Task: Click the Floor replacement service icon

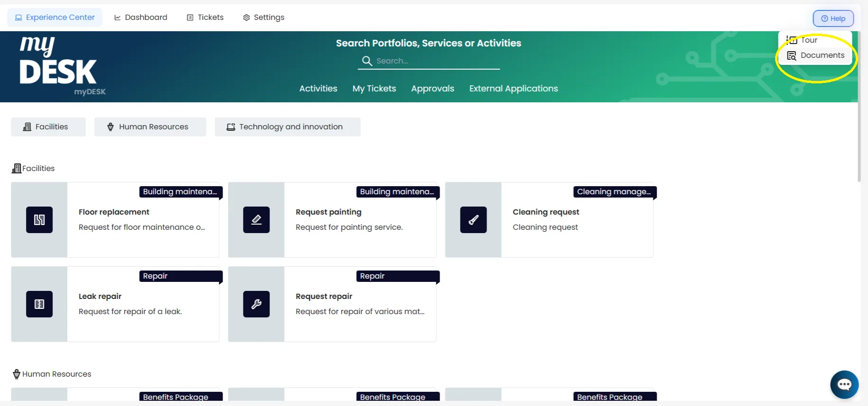Action: pos(39,220)
